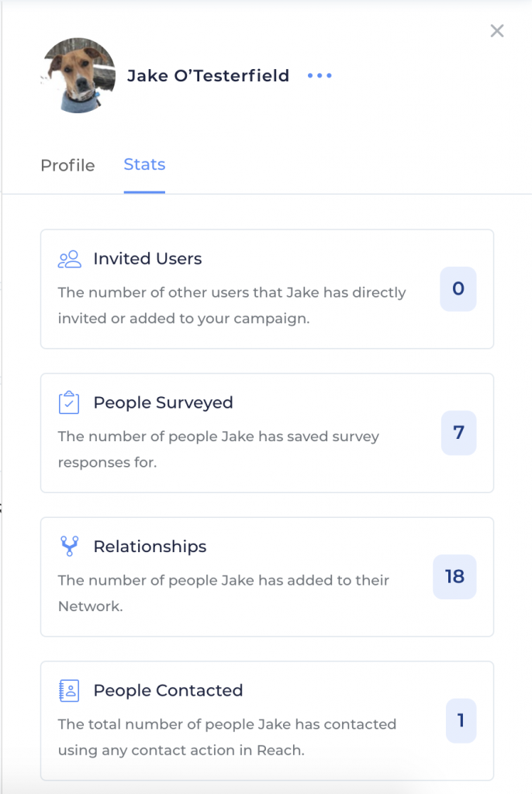532x794 pixels.
Task: Click the Invited Users count badge showing 0
Action: (x=458, y=288)
